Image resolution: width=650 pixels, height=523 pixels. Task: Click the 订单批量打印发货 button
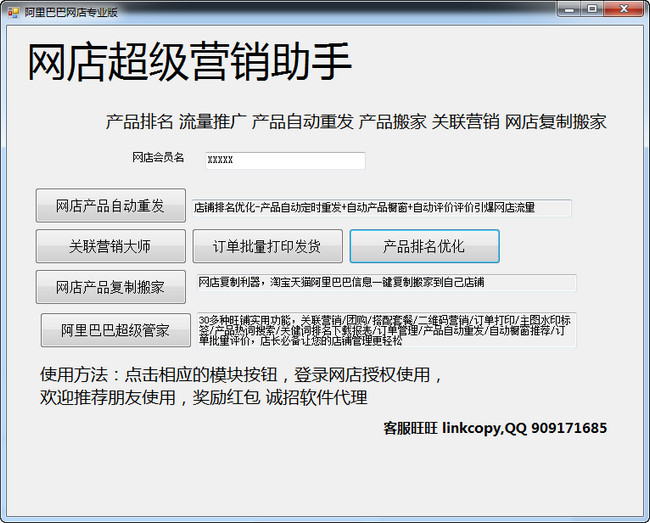click(x=267, y=246)
